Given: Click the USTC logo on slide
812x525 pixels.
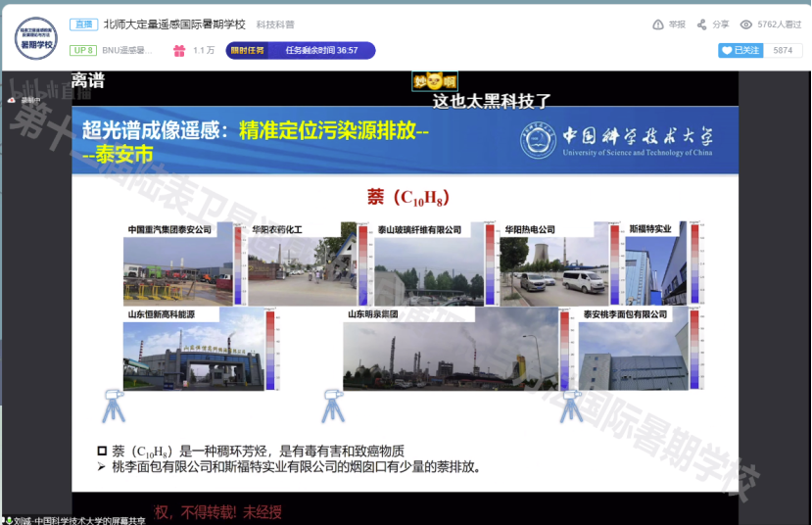Looking at the screenshot, I should [538, 140].
